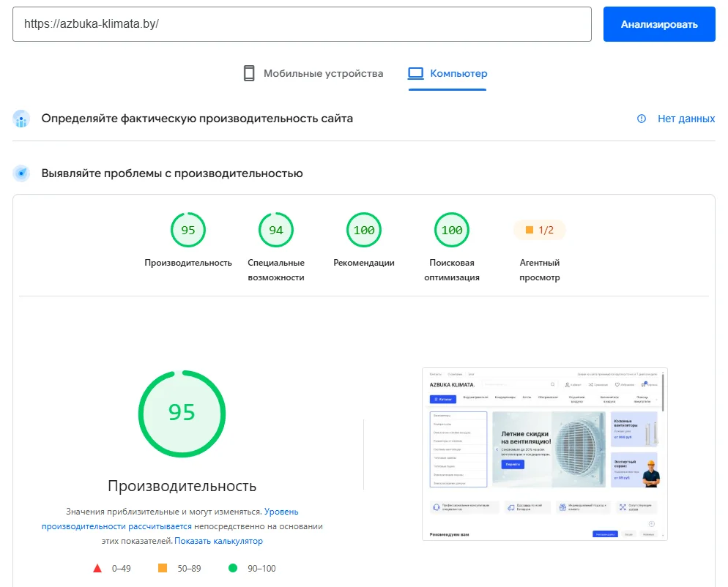Click the info icon beside Нет данных
The height and width of the screenshot is (587, 728).
641,119
